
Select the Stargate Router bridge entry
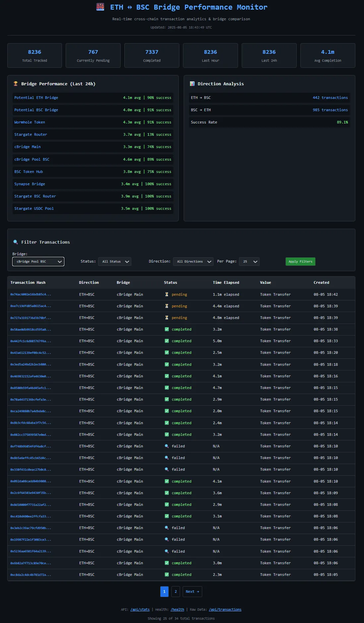pos(30,134)
